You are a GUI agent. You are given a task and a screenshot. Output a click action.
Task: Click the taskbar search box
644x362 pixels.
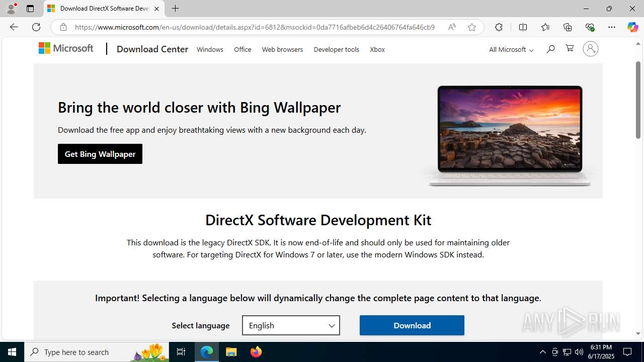(x=97, y=352)
